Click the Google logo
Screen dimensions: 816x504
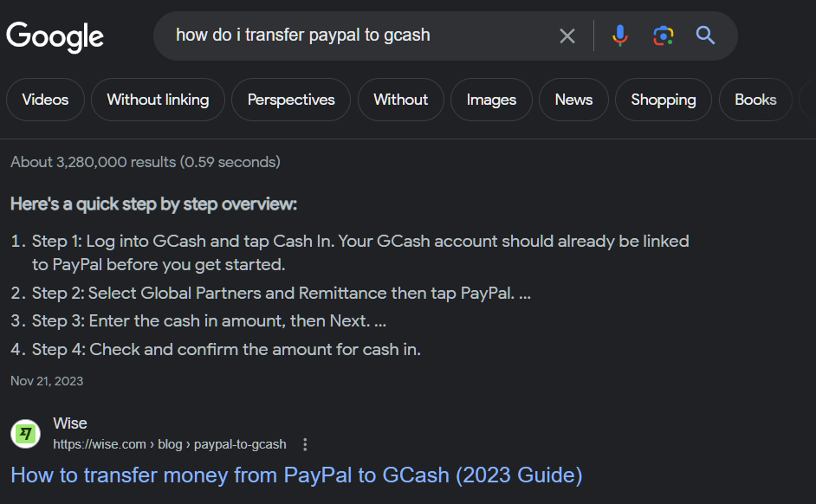[x=55, y=36]
